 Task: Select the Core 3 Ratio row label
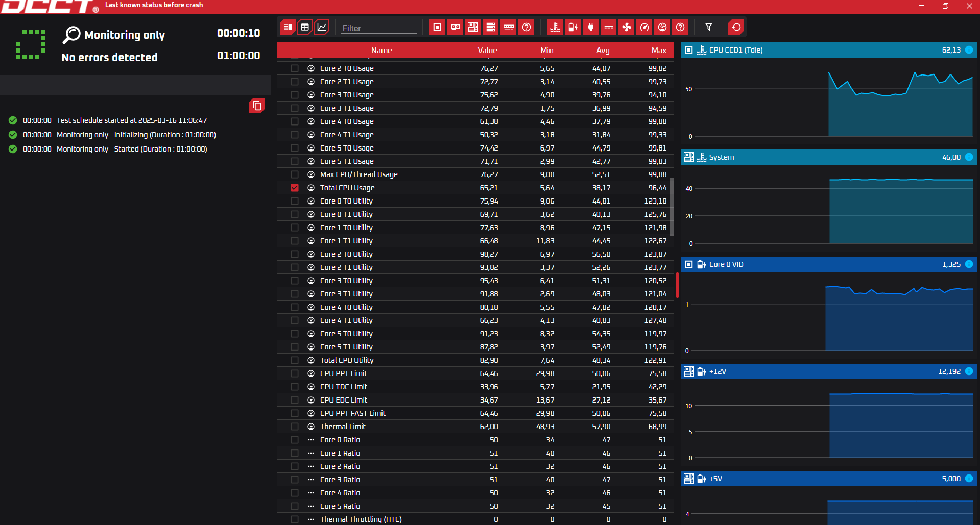tap(340, 480)
